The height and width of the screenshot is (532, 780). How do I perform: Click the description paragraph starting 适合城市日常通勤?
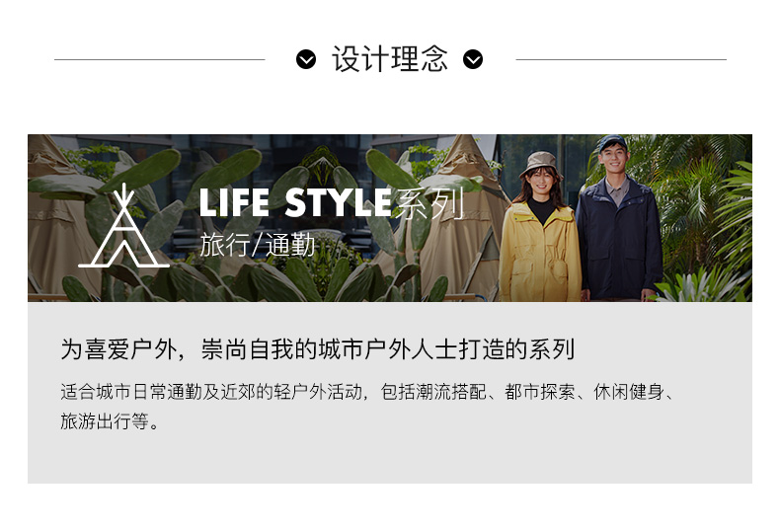click(x=367, y=407)
